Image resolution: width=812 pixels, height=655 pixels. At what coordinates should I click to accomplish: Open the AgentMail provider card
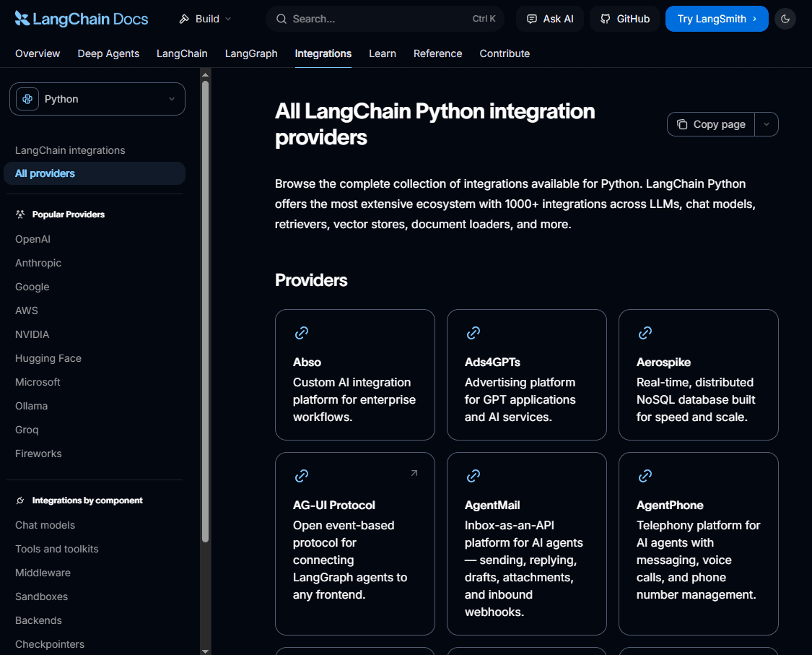[x=527, y=544]
